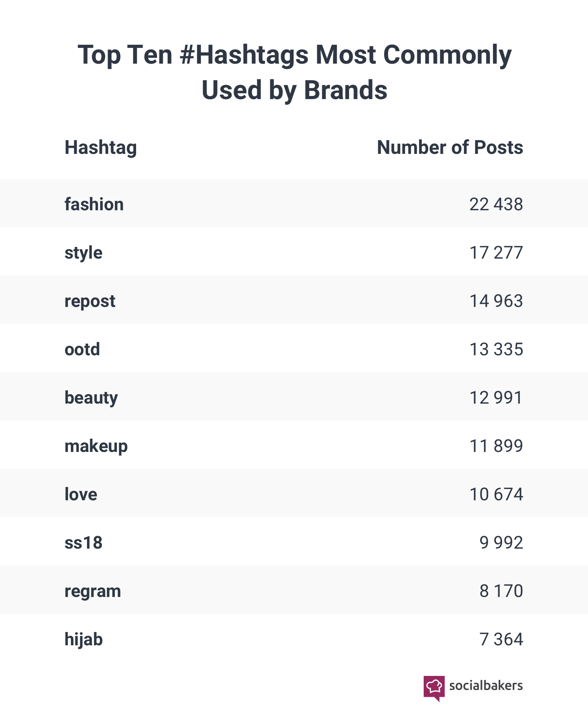Select the Number of Posts column header
This screenshot has height=717, width=588.
pyautogui.click(x=450, y=147)
